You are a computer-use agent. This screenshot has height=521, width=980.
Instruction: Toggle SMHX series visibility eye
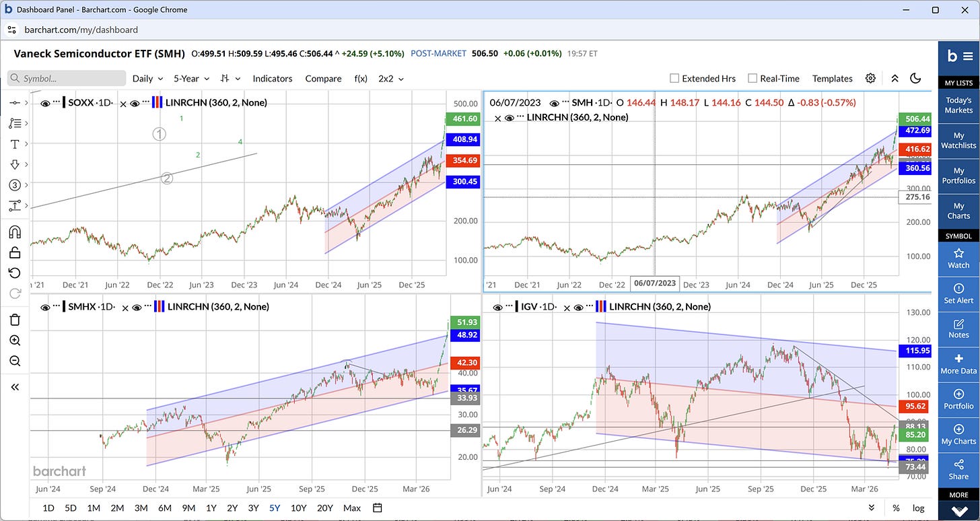click(45, 307)
